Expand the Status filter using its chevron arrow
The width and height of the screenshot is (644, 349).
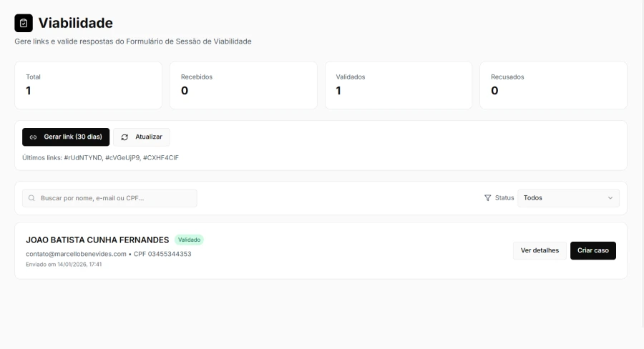[610, 198]
